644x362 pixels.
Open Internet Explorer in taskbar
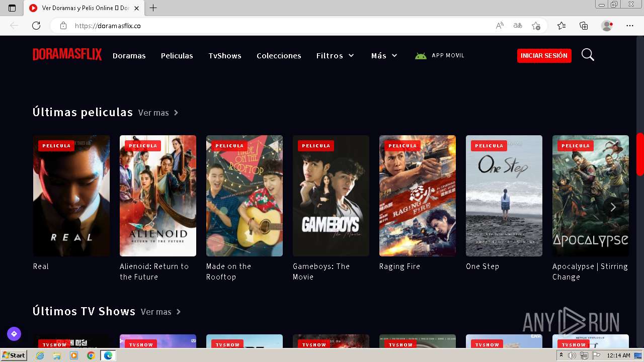pyautogui.click(x=40, y=355)
